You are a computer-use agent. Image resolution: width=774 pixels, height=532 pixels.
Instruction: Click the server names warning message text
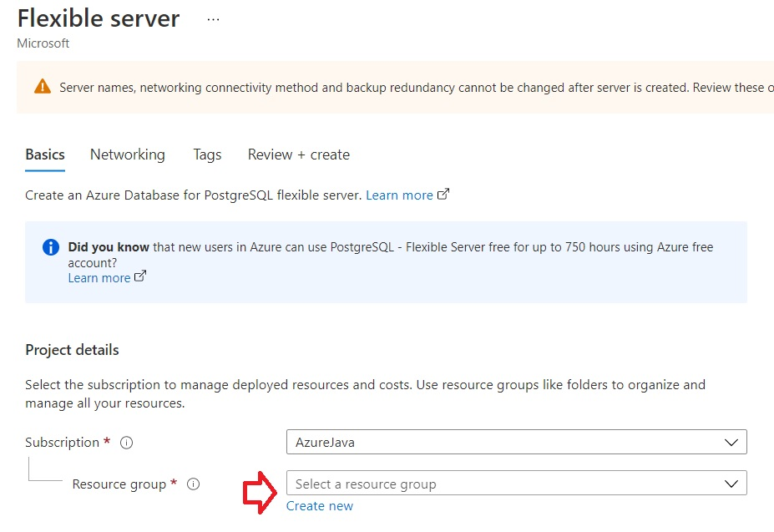click(416, 88)
